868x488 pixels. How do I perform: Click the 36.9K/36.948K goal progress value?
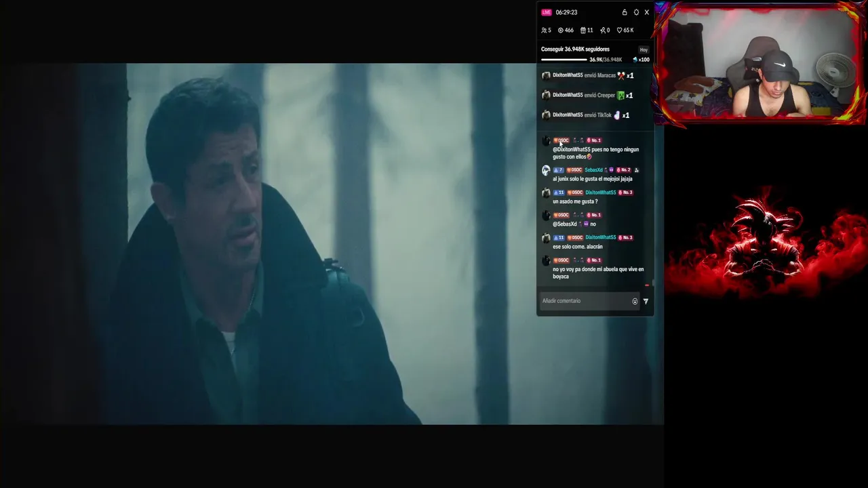[x=606, y=60]
